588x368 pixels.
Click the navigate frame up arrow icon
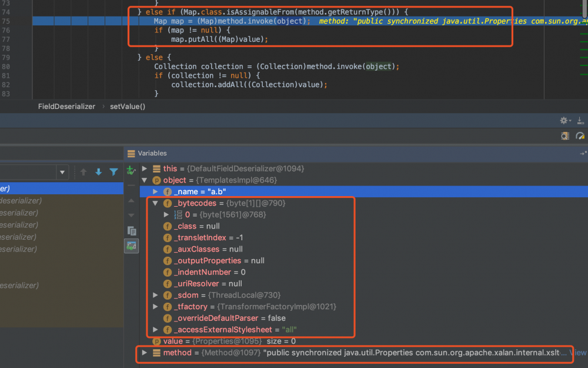click(83, 173)
